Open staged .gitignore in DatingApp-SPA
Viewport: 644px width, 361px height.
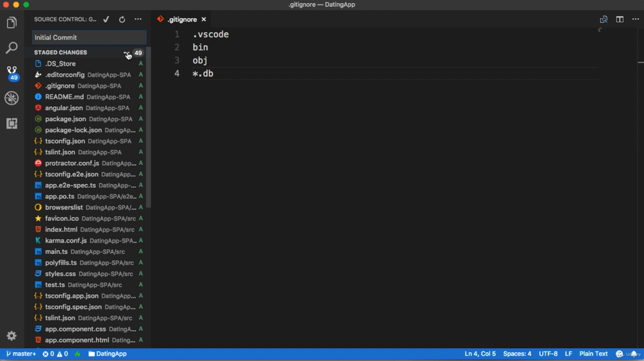pyautogui.click(x=89, y=86)
